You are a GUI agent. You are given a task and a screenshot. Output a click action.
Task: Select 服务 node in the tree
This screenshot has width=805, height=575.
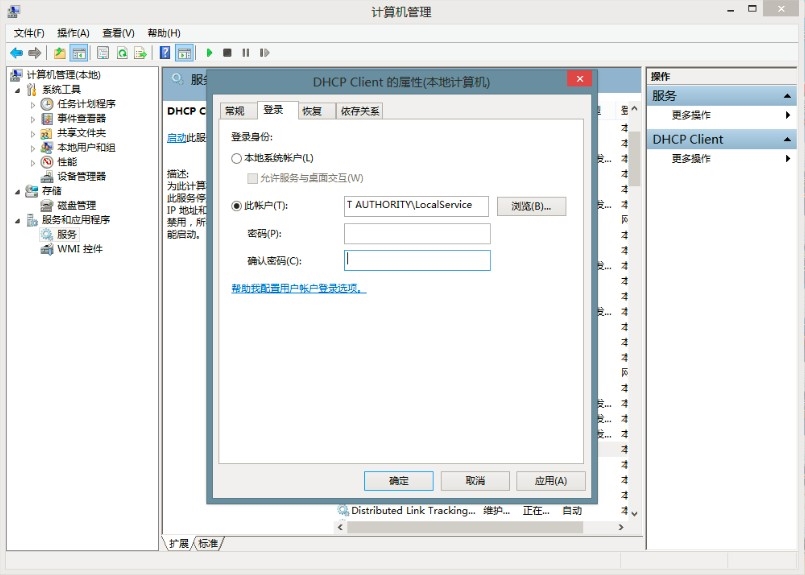(67, 234)
